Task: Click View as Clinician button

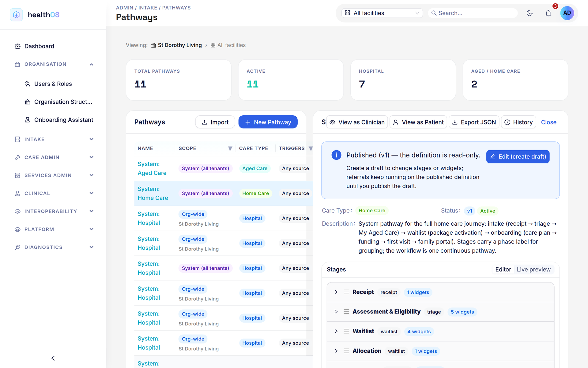Action: pos(357,122)
